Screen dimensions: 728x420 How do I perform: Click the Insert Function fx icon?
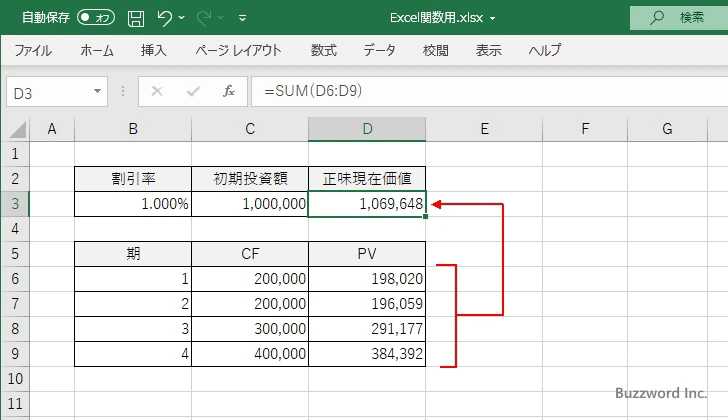[229, 91]
